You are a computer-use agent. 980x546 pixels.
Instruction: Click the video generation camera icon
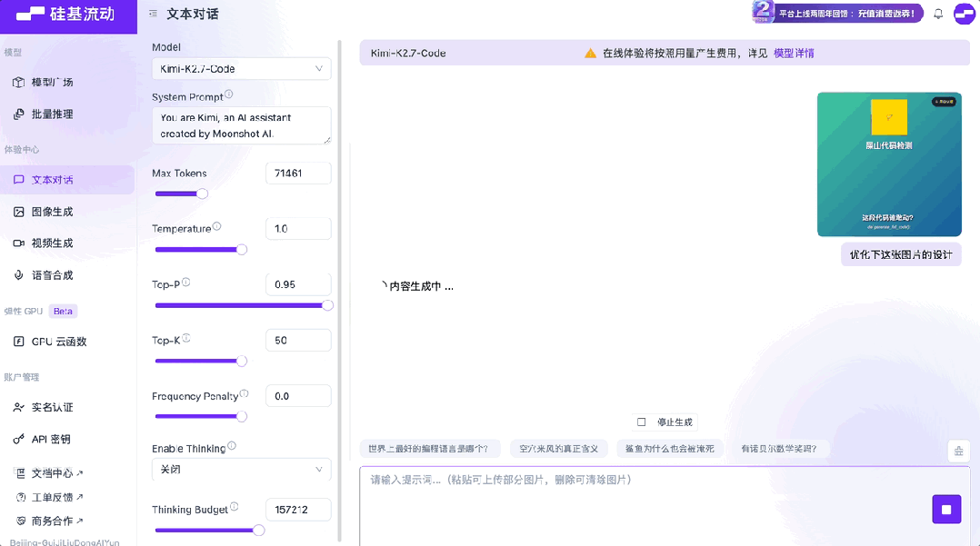pyautogui.click(x=19, y=243)
